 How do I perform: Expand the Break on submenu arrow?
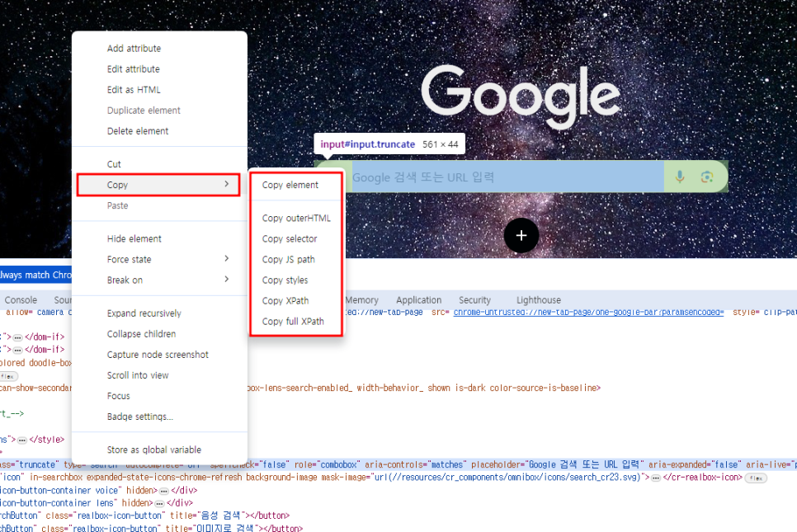[x=227, y=279]
